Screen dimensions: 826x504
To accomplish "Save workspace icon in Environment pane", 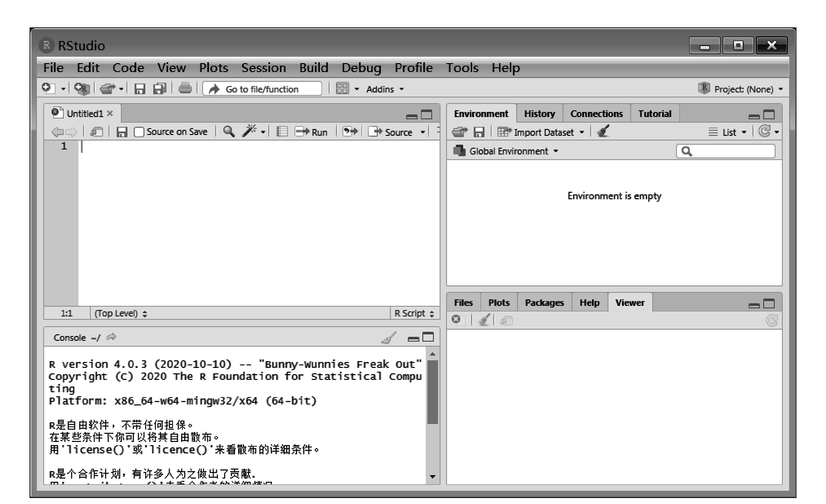I will click(479, 132).
